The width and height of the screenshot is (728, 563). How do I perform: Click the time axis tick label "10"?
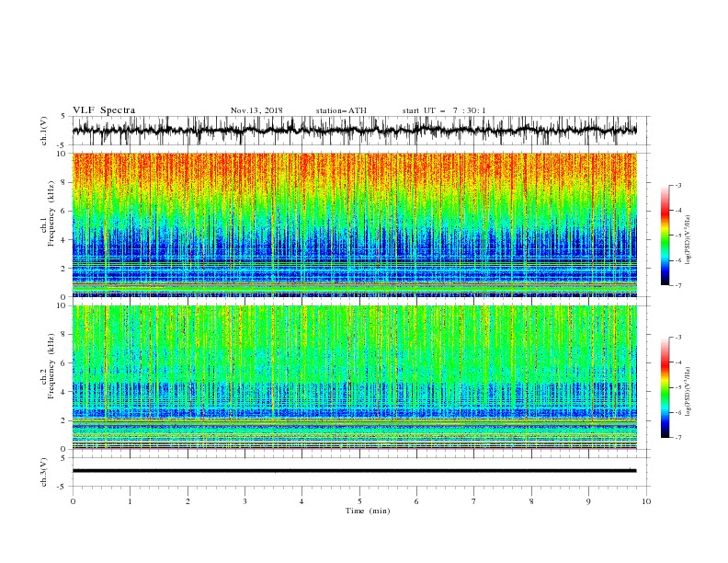(646, 501)
